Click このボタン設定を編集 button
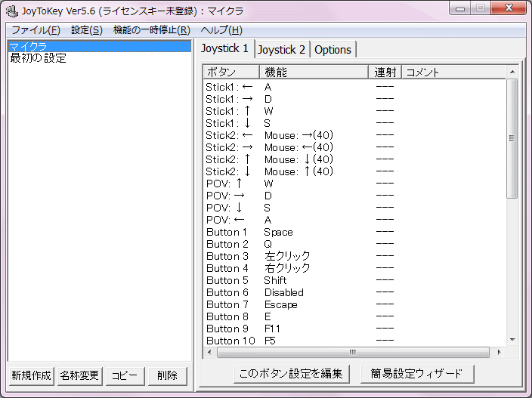 (291, 374)
